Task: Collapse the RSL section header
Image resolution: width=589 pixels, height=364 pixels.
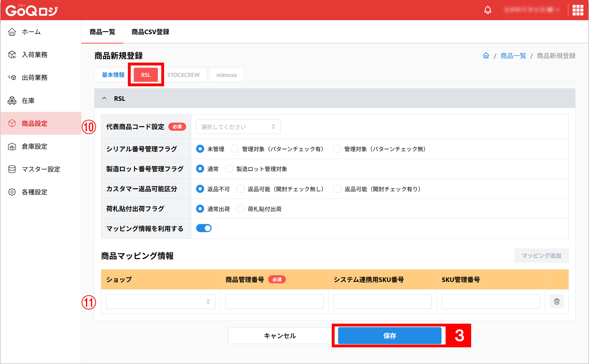Action: 104,98
